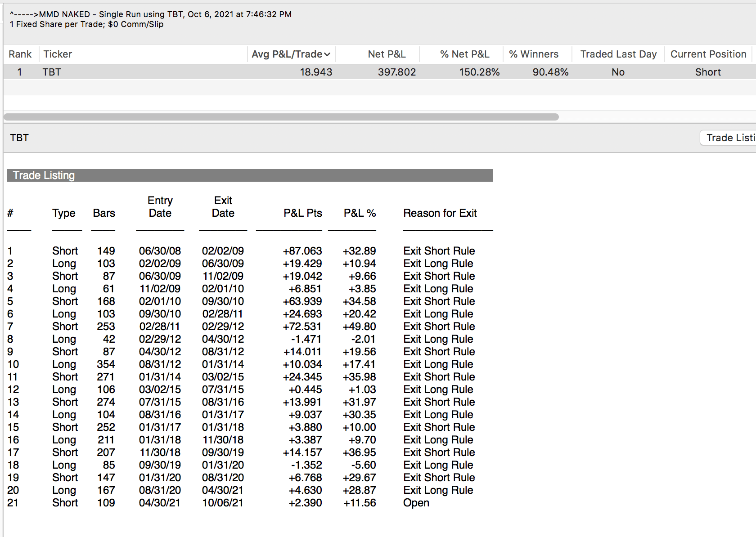Click the Avg P&L/Trade sort arrow
Image resolution: width=756 pixels, height=537 pixels.
pyautogui.click(x=327, y=54)
